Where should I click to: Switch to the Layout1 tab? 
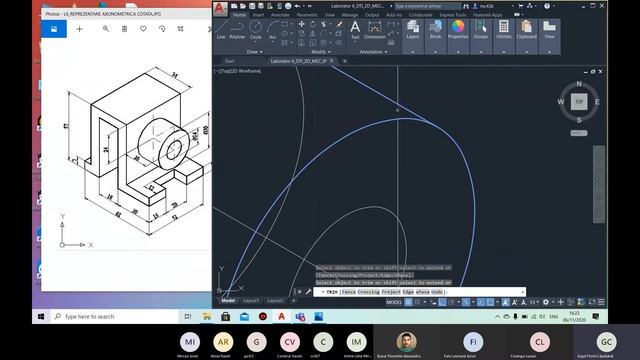click(x=251, y=301)
